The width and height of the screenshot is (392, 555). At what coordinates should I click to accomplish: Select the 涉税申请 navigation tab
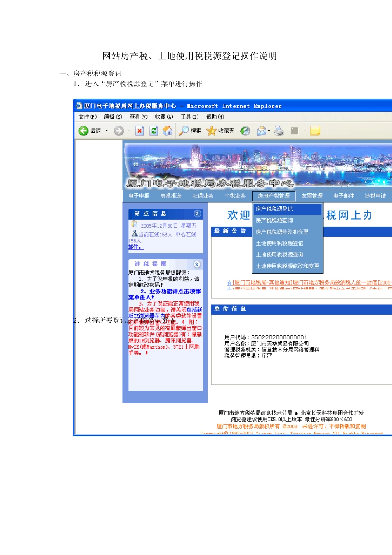[x=375, y=196]
